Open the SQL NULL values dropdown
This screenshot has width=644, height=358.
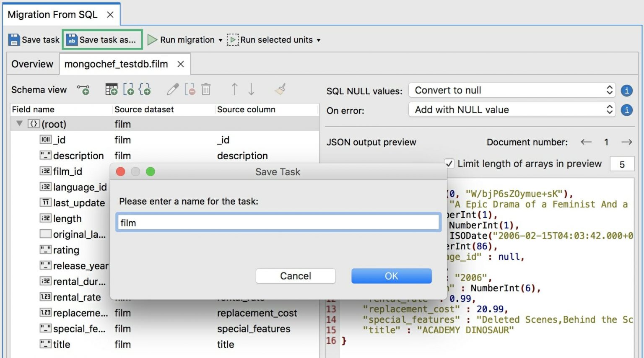click(x=512, y=90)
